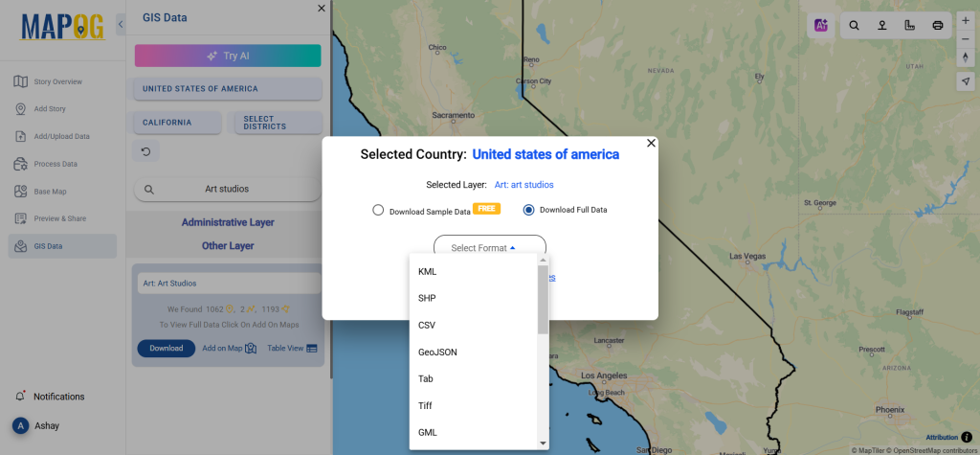Pick SHP format option
This screenshot has width=980, height=455.
(427, 299)
